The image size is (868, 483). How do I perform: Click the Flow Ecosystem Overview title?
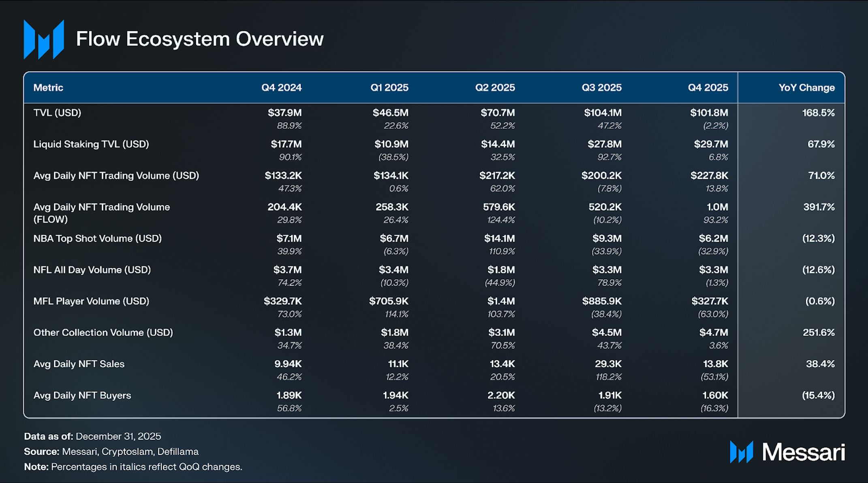[x=200, y=39]
